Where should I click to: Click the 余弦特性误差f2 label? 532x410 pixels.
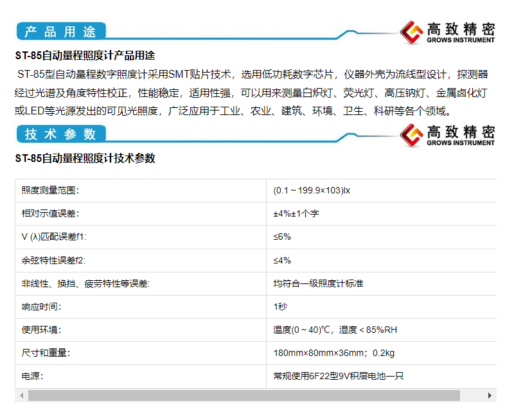pyautogui.click(x=53, y=260)
